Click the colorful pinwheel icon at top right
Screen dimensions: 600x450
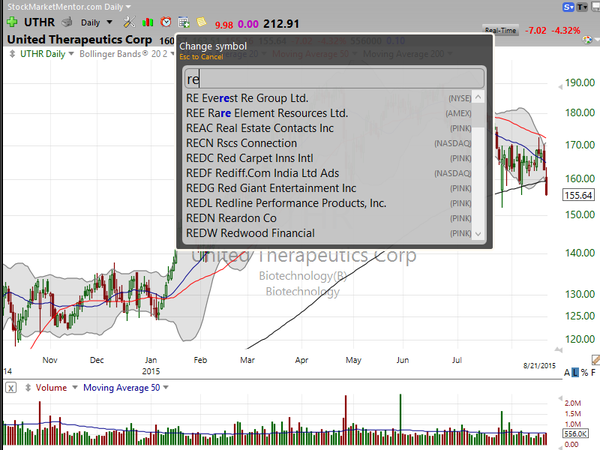587,40
